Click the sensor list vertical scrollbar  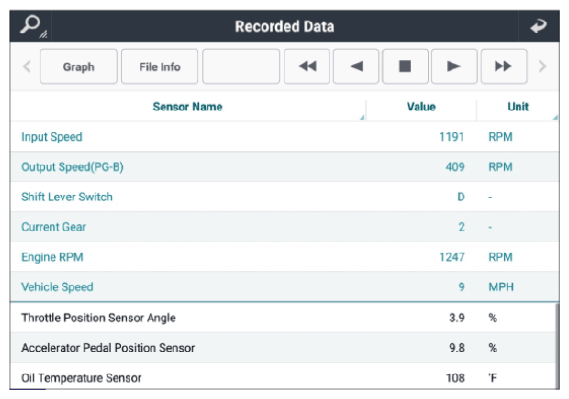pos(557,346)
